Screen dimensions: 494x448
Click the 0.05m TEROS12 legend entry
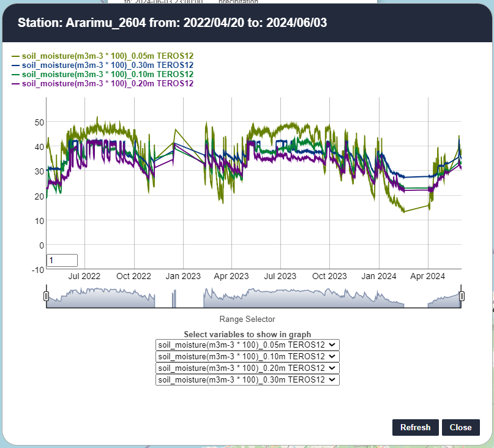coord(103,56)
